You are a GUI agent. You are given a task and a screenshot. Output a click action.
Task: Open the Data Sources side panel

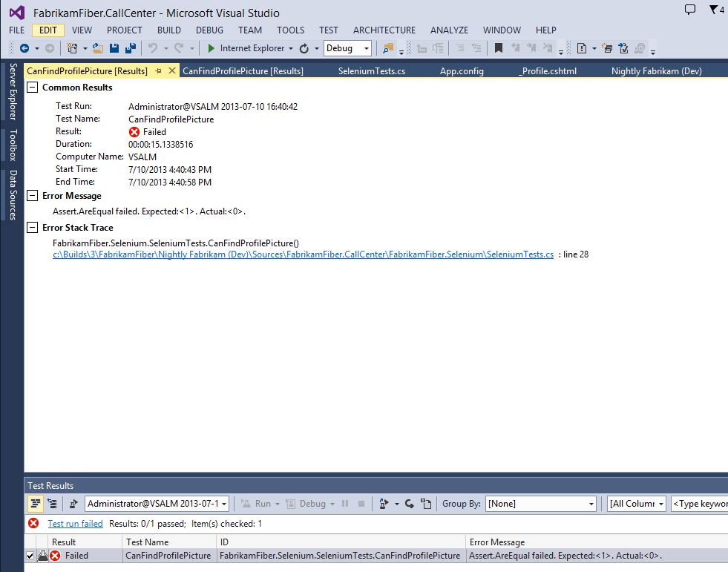pyautogui.click(x=13, y=195)
